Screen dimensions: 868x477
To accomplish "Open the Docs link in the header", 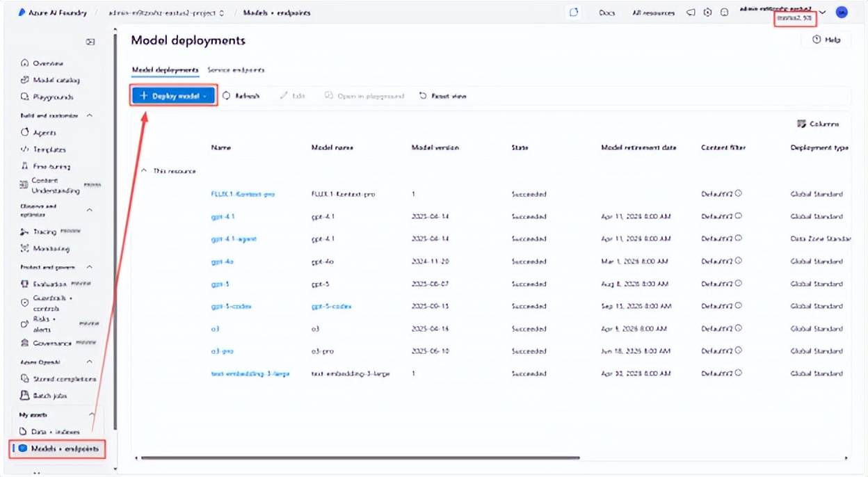I will (x=606, y=13).
